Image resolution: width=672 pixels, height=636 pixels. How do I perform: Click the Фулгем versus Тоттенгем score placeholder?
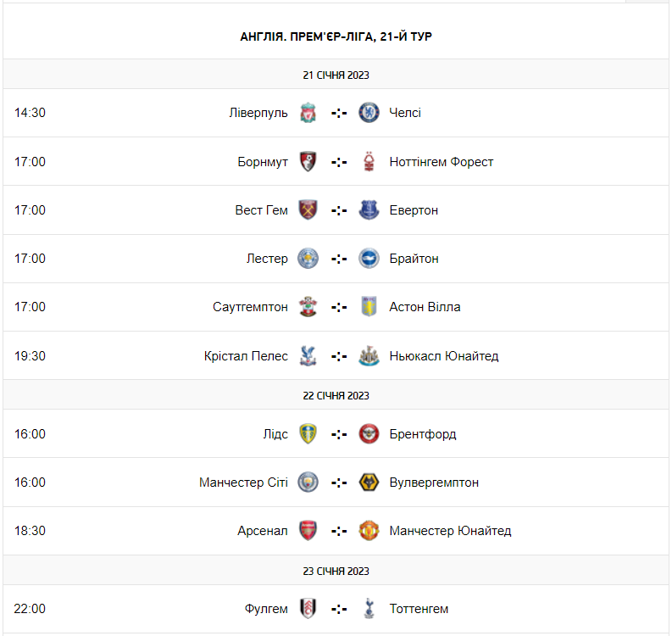coord(339,609)
